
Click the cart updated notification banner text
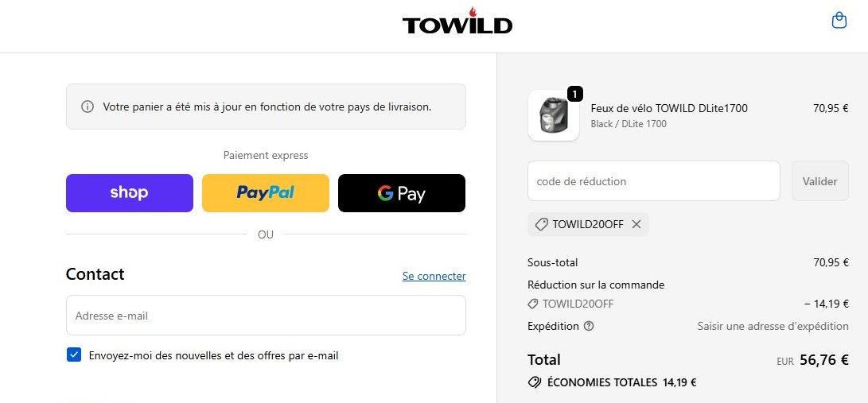[x=267, y=107]
